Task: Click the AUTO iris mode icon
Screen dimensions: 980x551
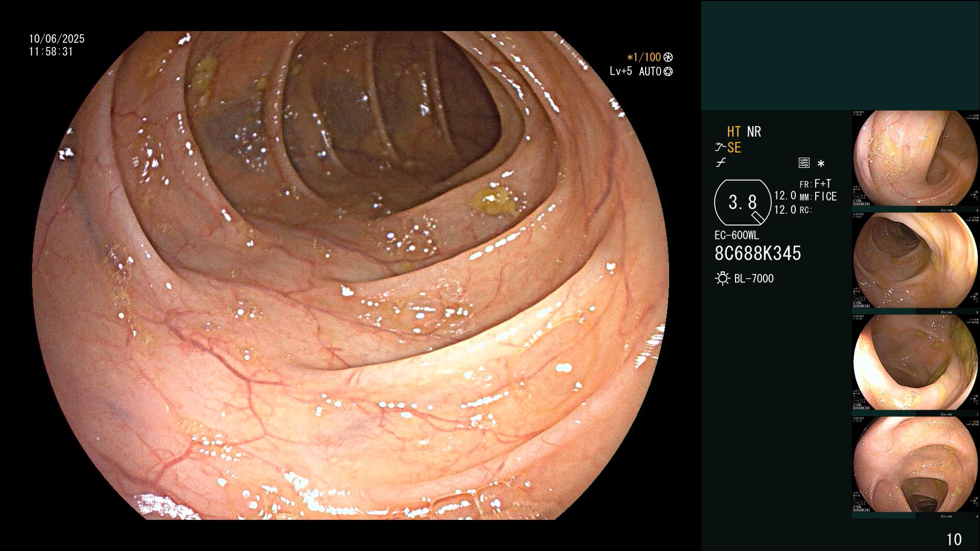Action: click(x=668, y=71)
